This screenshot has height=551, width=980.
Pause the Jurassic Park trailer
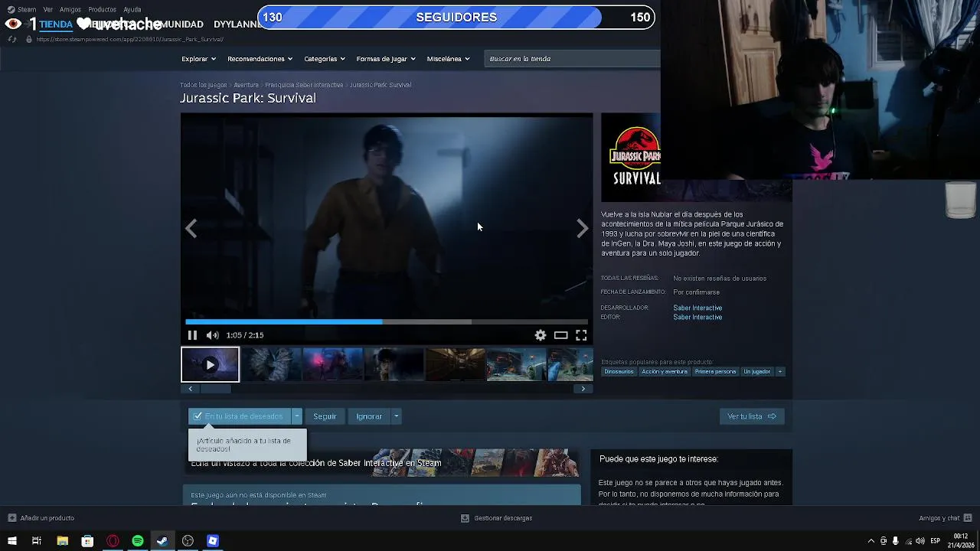coord(192,335)
